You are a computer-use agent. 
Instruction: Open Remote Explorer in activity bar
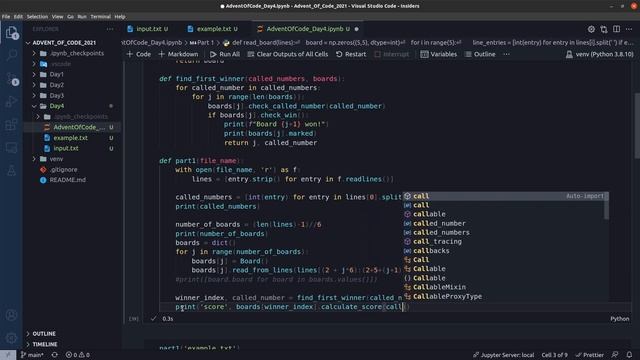[11, 147]
